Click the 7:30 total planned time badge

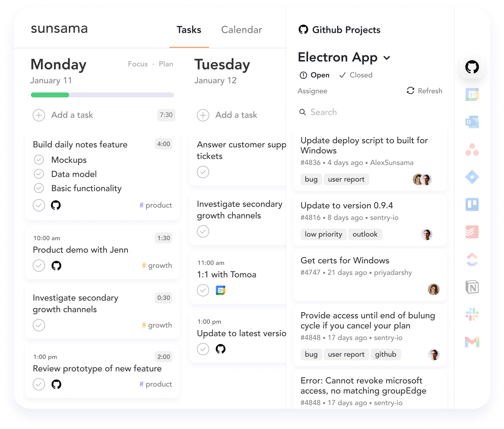coord(166,115)
